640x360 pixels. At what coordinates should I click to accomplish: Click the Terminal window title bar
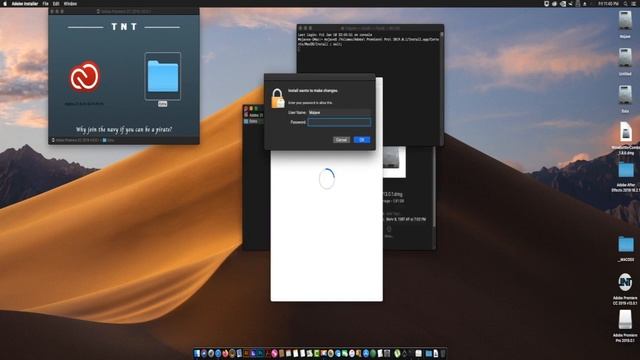pyautogui.click(x=370, y=28)
